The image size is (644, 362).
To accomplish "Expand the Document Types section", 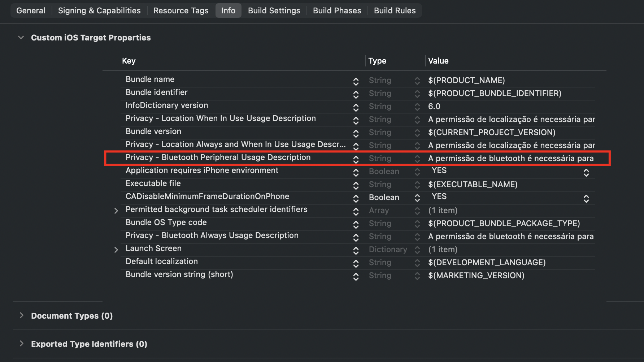I will 21,315.
